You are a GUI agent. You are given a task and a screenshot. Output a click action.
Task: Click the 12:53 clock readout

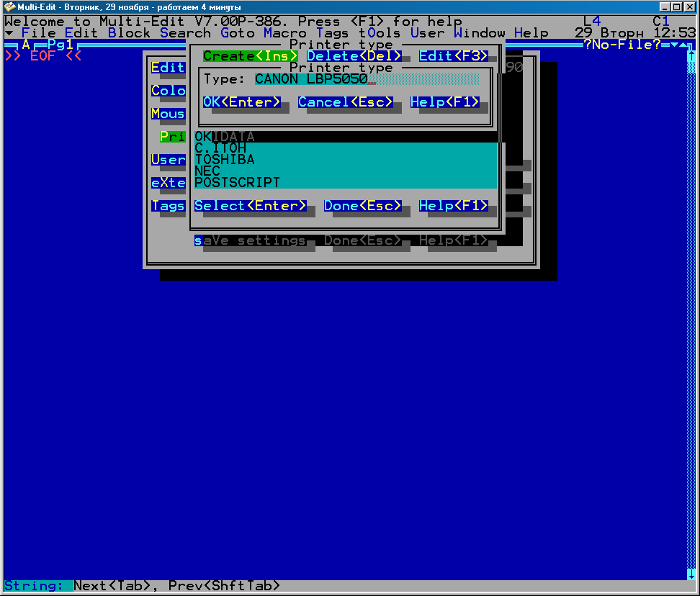[674, 33]
